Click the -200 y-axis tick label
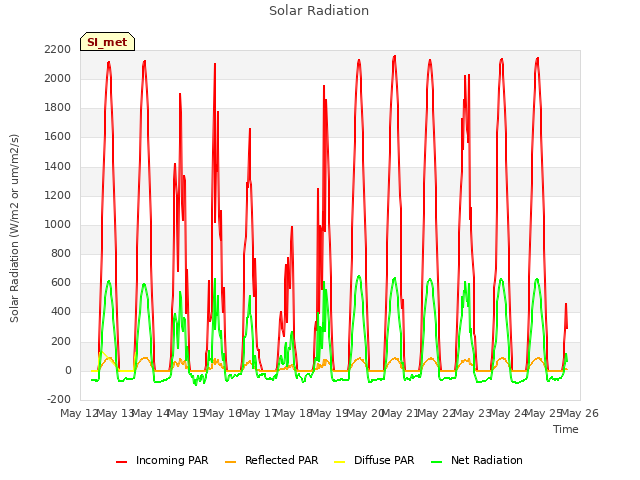Viewport: 640px width, 480px height. pos(59,399)
